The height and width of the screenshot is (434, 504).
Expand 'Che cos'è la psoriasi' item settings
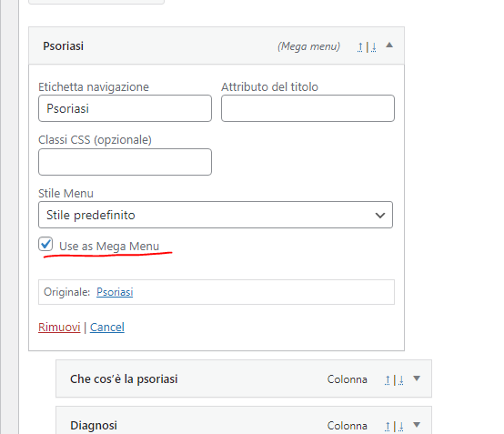click(417, 378)
